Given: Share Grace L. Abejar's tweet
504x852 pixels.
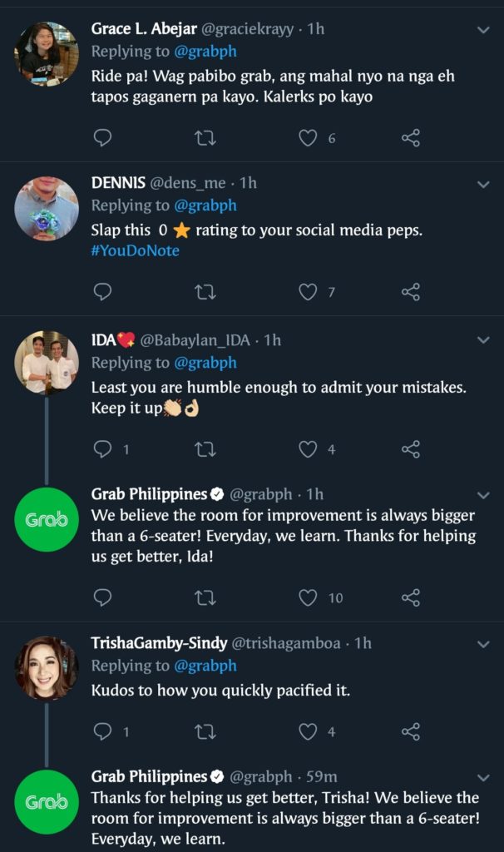Looking at the screenshot, I should [x=411, y=138].
